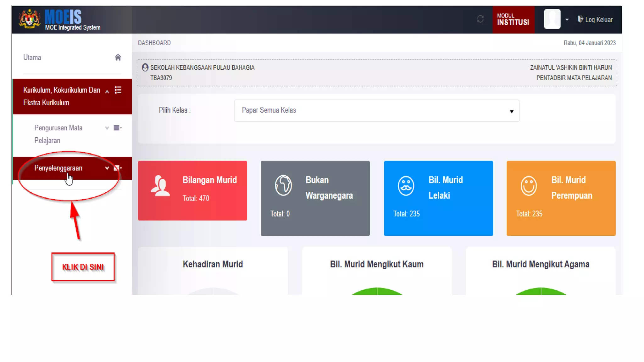Collapse the Kurikulum, Kokurikulum menu chevron
This screenshot has height=362, width=644.
click(x=107, y=91)
